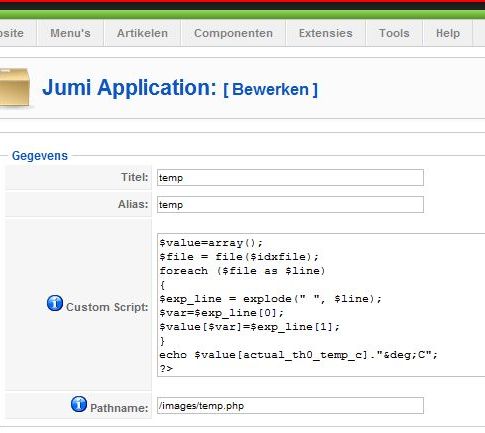Open the Componenten menu
The image size is (485, 433).
(x=233, y=33)
